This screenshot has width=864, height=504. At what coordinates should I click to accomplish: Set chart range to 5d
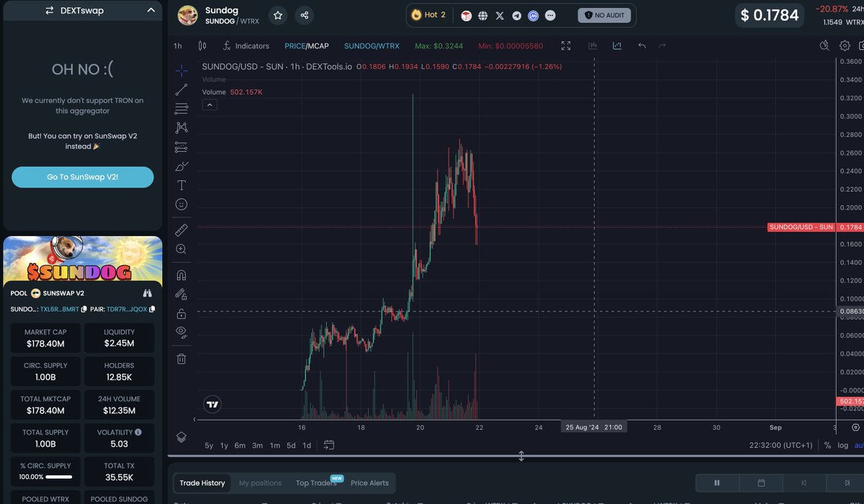[x=291, y=445]
